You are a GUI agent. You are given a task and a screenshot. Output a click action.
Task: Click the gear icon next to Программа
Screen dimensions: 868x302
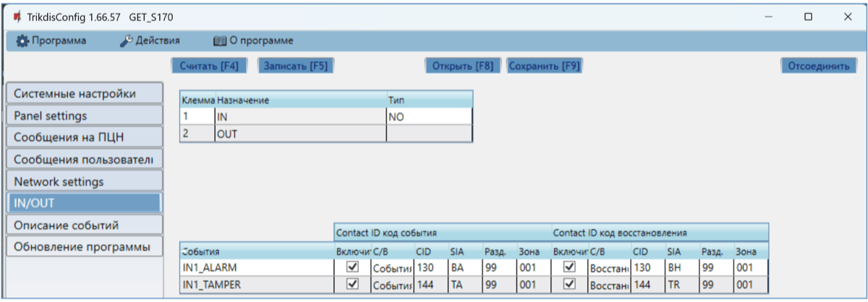pos(21,41)
